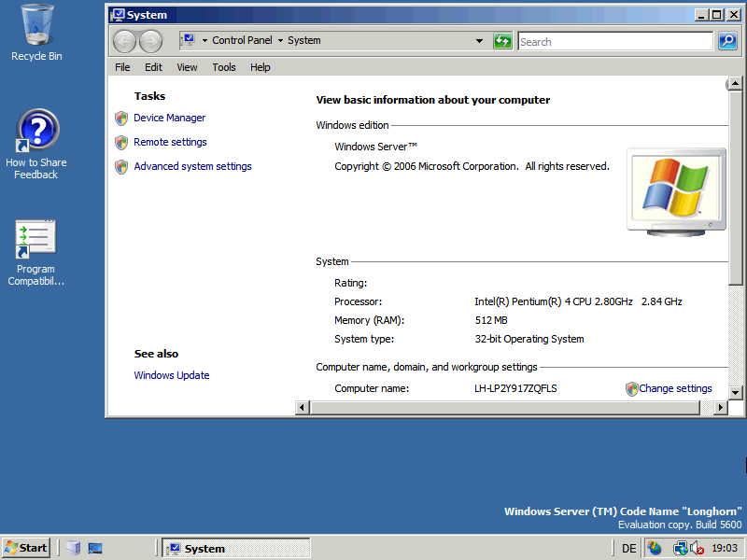Click the Start button
Viewport: 747px width, 560px height.
(26, 548)
